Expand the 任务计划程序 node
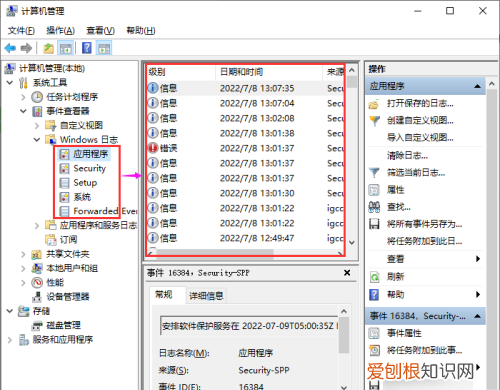500x390 pixels. click(23, 97)
